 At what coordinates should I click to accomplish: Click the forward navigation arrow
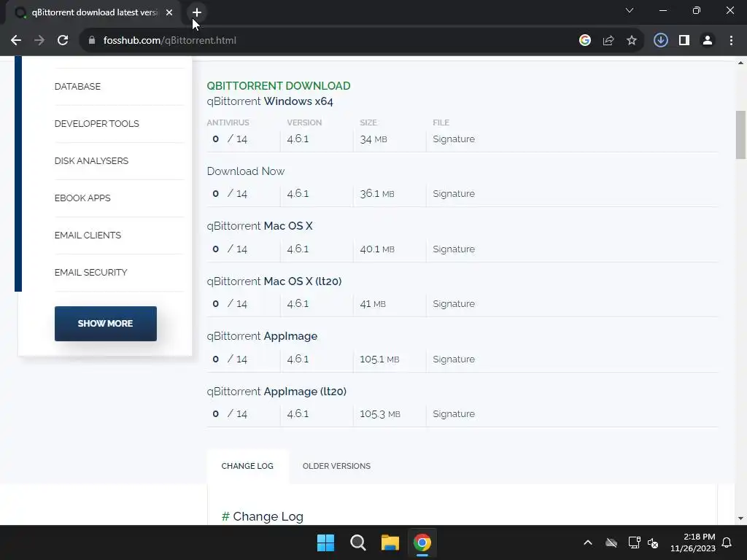coord(39,41)
